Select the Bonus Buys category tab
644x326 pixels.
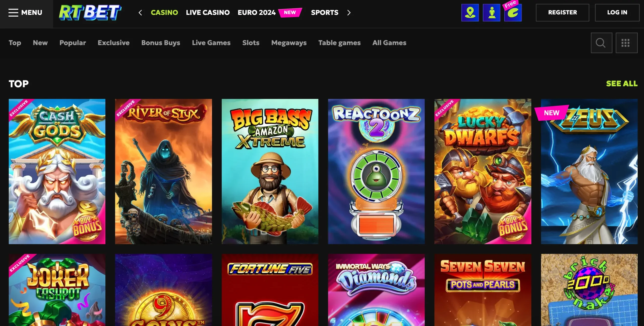click(161, 43)
